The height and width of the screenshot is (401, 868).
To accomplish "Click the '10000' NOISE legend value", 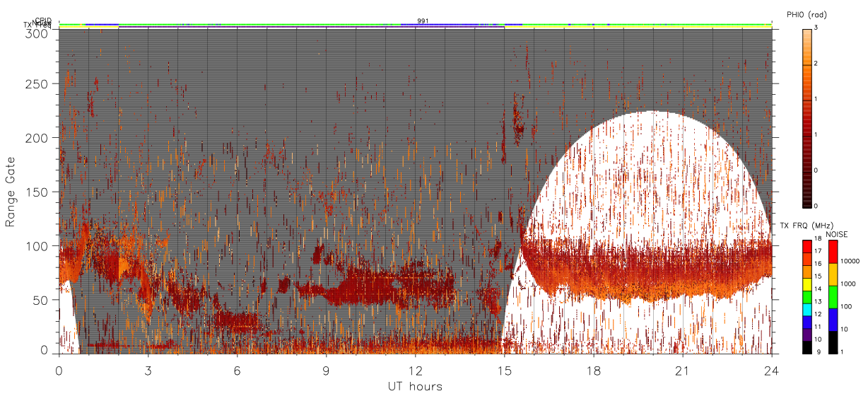I will pos(850,261).
